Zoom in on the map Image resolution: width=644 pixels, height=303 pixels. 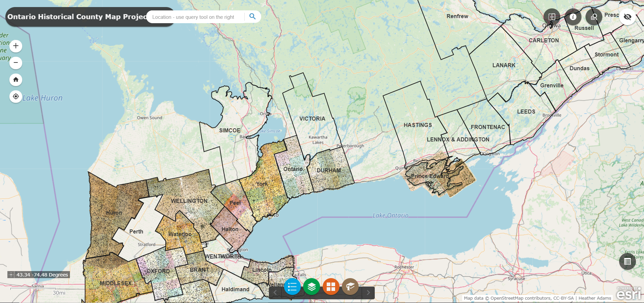(15, 46)
